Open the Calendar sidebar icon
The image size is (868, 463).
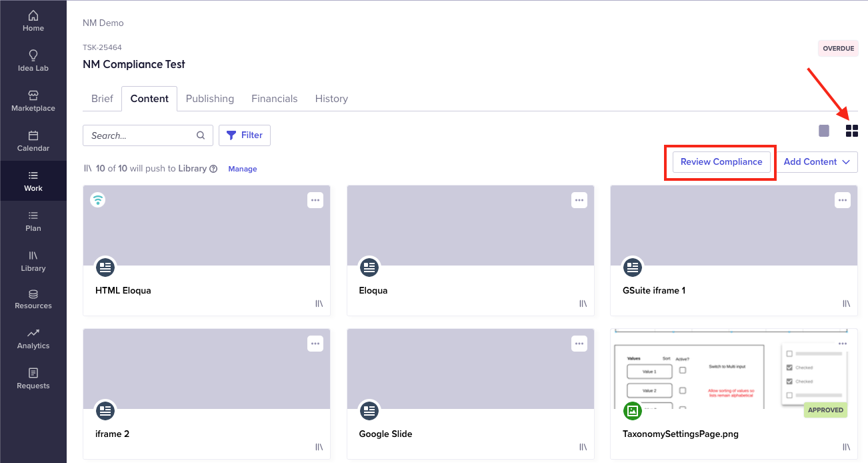pyautogui.click(x=33, y=135)
